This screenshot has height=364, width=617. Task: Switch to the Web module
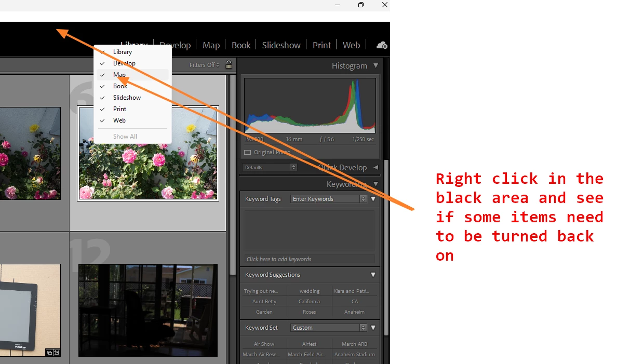coord(351,45)
